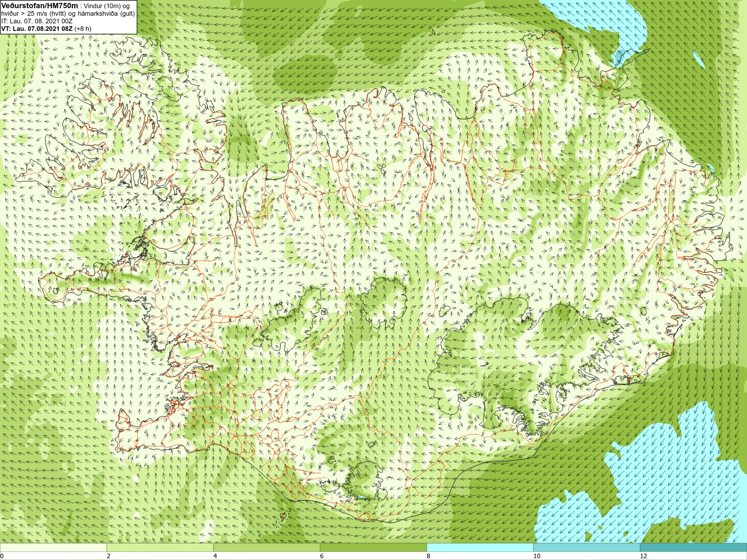
Task: Click the legend label '2'
Action: (109, 556)
